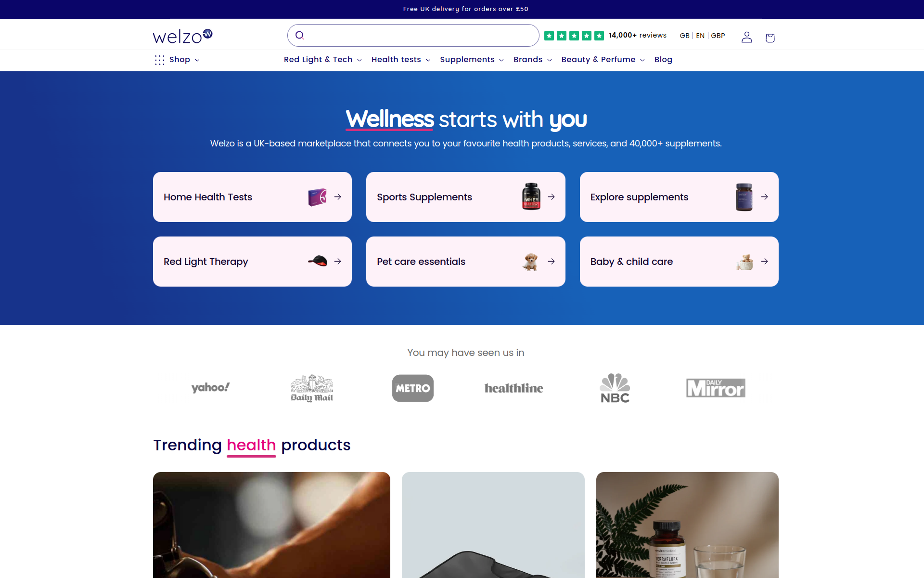This screenshot has width=924, height=578.
Task: Open the Brands menu
Action: pos(532,60)
